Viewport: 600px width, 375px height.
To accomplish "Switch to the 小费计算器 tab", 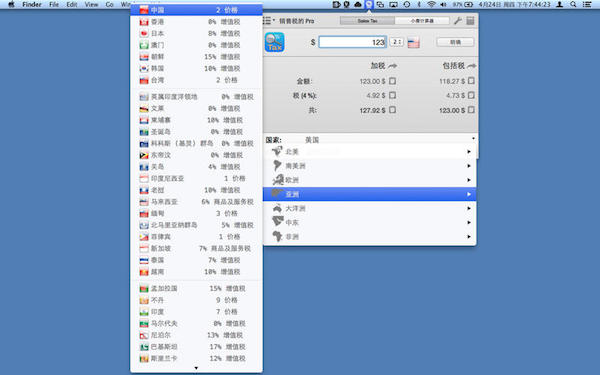I will 422,21.
